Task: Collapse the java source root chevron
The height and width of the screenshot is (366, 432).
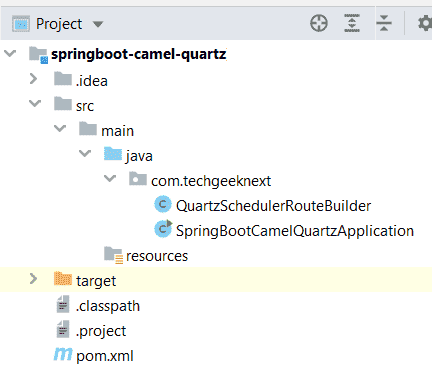Action: (85, 153)
